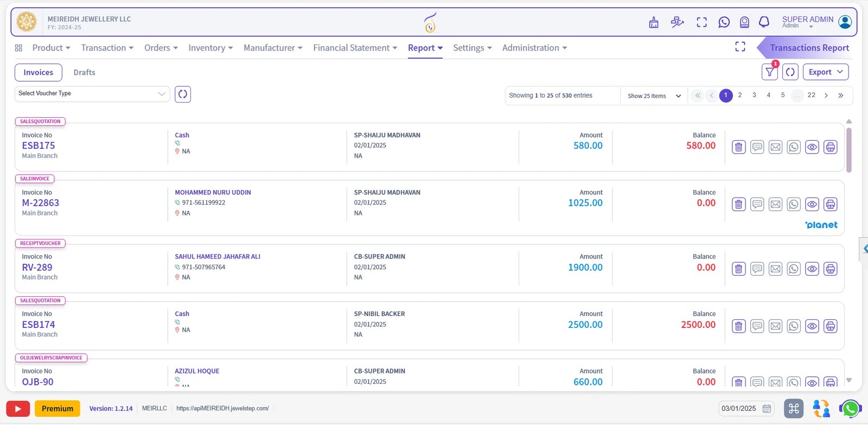
Task: Open the Show 25 Items dropdown
Action: [654, 96]
